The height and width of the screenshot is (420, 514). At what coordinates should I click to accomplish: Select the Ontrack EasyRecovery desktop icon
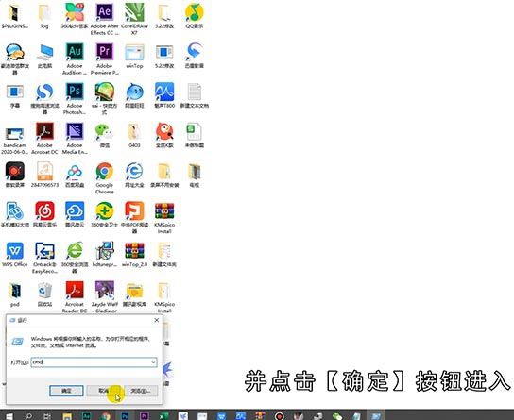click(44, 258)
